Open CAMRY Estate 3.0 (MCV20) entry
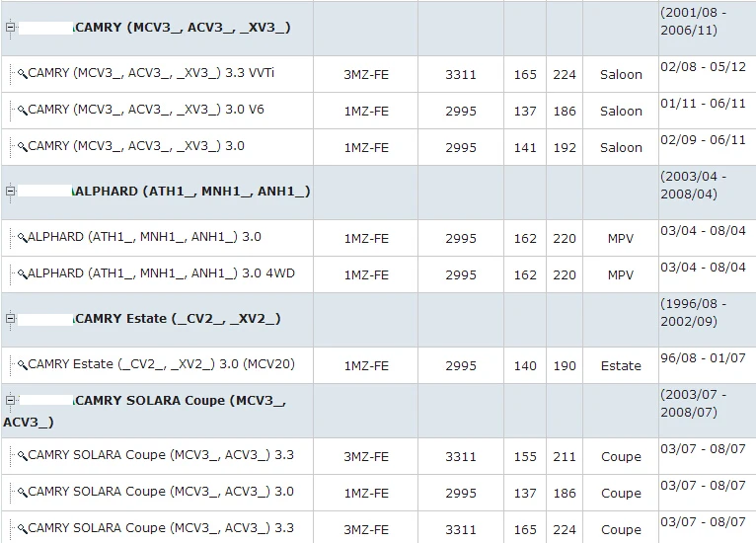756x543 pixels. pos(161,364)
